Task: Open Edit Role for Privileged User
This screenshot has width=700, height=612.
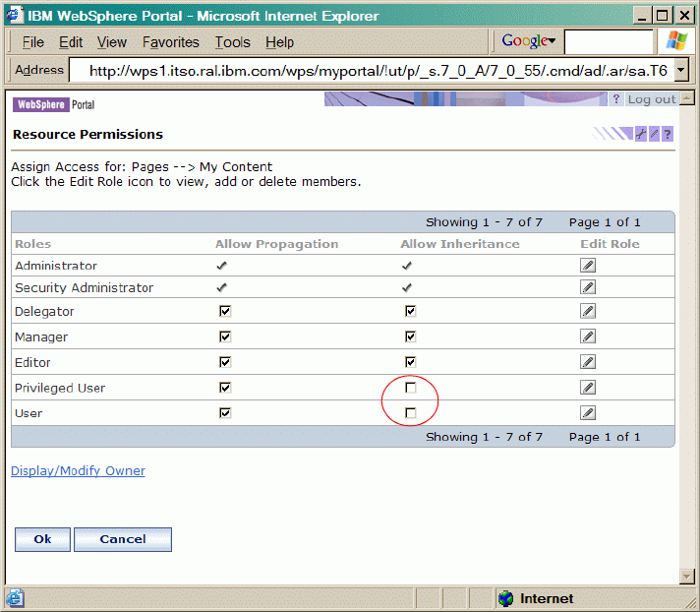Action: [587, 388]
